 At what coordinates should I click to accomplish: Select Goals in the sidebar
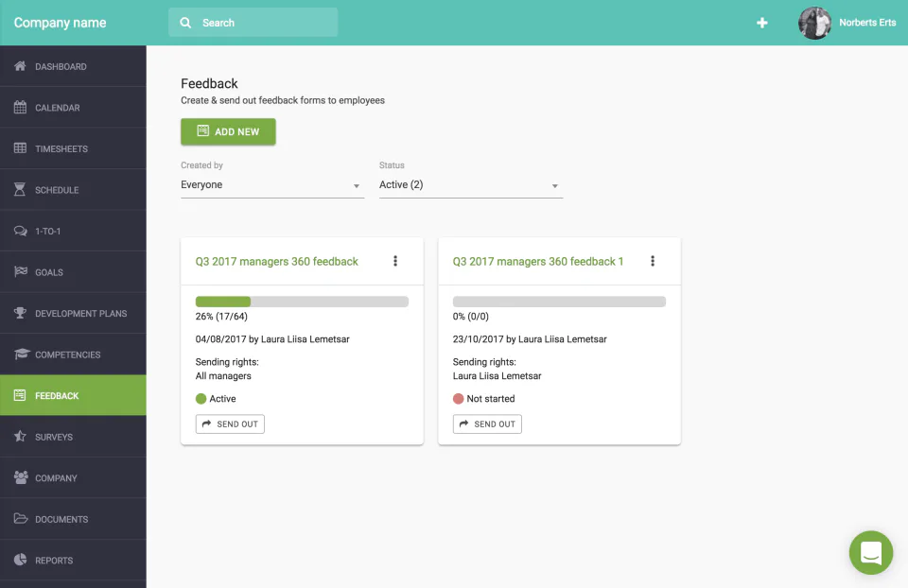(x=73, y=272)
